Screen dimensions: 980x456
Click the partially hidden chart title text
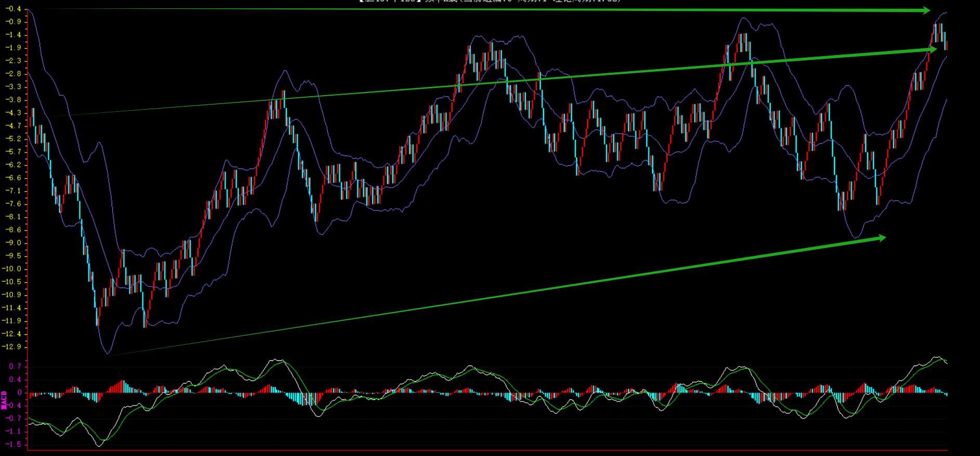(x=488, y=2)
